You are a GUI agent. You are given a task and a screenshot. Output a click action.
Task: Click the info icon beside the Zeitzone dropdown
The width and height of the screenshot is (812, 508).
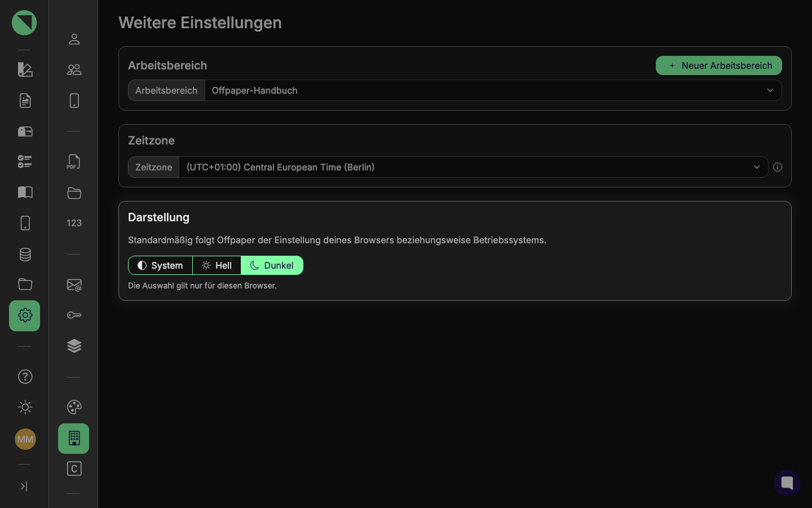778,167
